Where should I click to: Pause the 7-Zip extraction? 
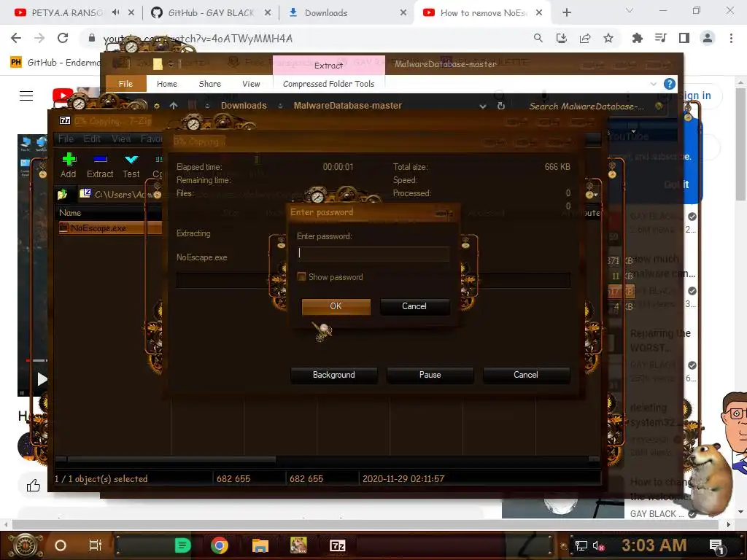430,375
